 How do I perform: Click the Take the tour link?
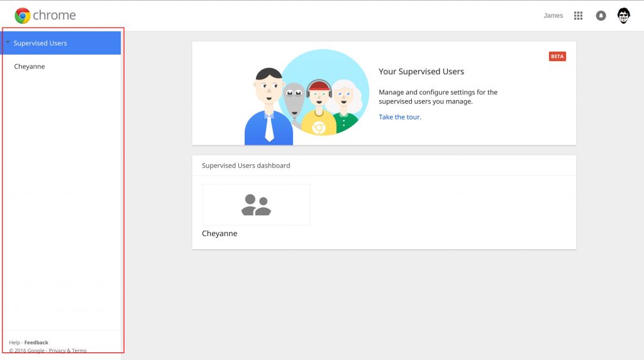(399, 117)
